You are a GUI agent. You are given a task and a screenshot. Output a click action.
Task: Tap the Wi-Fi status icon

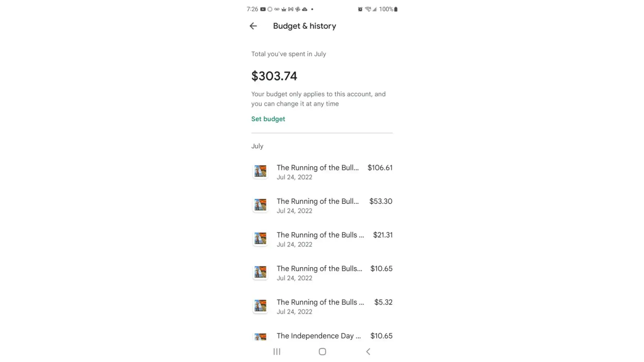point(368,9)
